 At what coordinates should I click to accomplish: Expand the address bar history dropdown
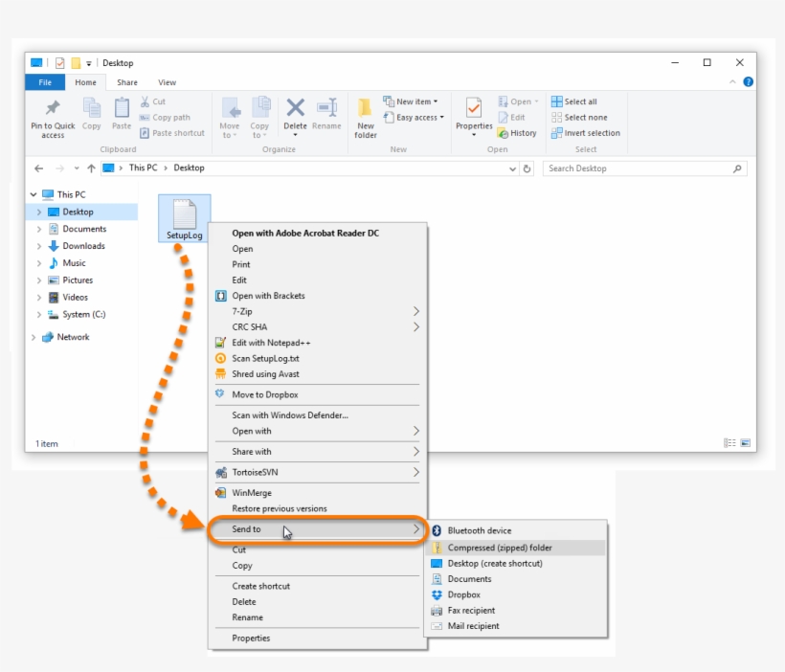point(512,168)
